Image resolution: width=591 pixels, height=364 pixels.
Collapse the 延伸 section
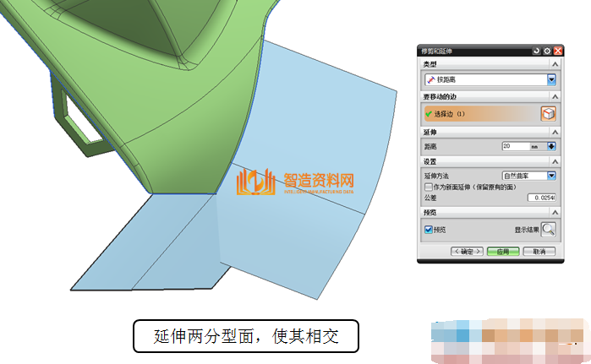coord(555,132)
